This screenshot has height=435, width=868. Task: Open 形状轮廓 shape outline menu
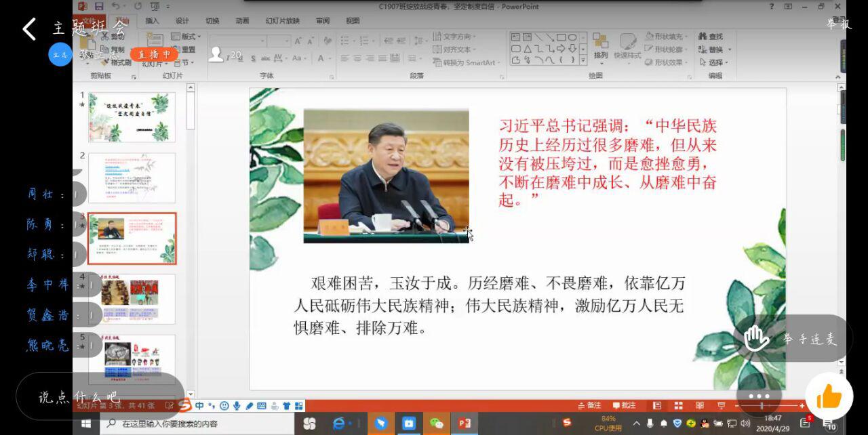tap(665, 49)
